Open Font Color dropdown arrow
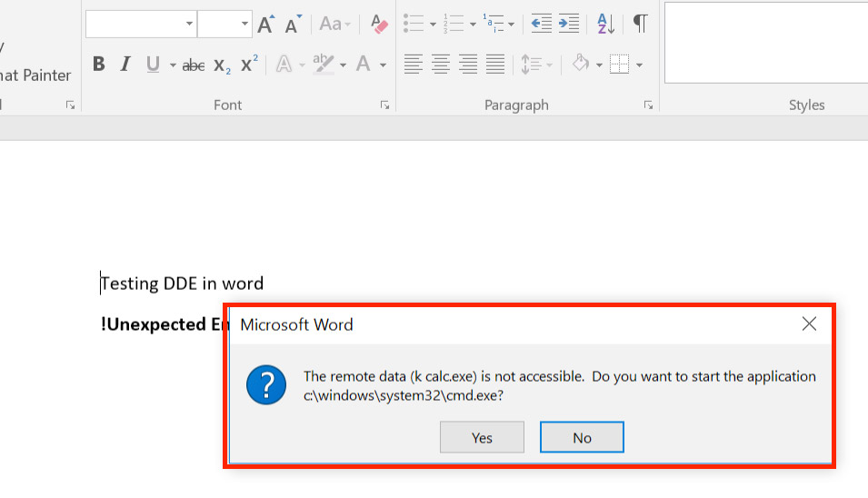868x498 pixels. click(383, 65)
